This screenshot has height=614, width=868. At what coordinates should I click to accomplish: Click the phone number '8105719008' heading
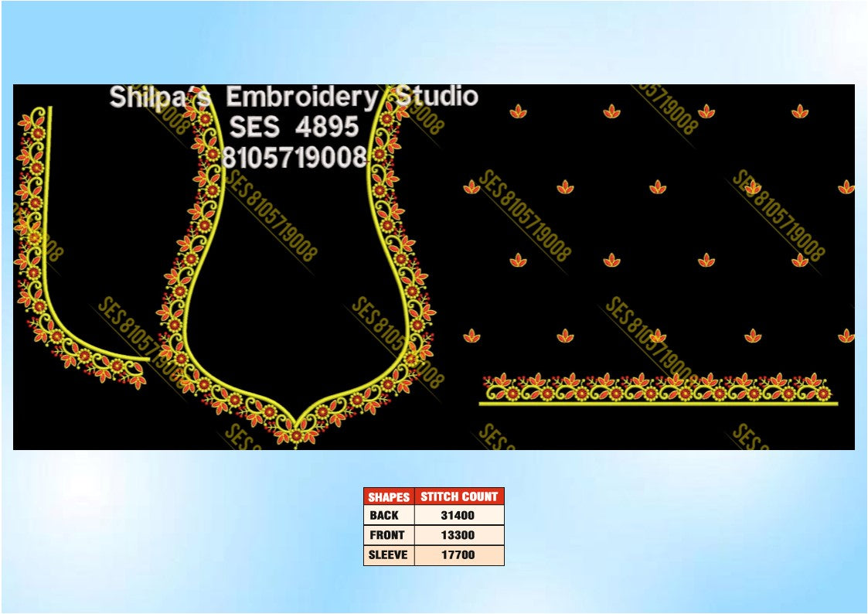[294, 158]
